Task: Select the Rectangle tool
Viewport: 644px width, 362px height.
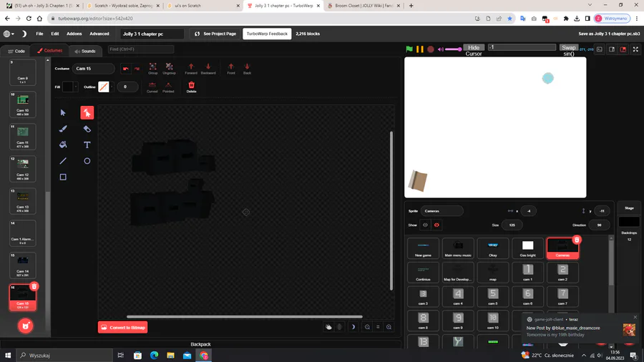Action: [63, 177]
